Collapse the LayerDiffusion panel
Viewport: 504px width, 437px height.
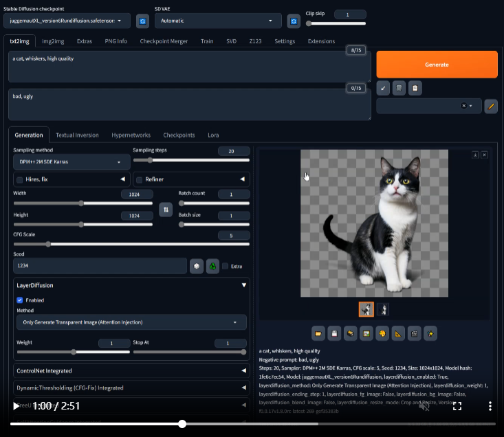click(x=244, y=285)
